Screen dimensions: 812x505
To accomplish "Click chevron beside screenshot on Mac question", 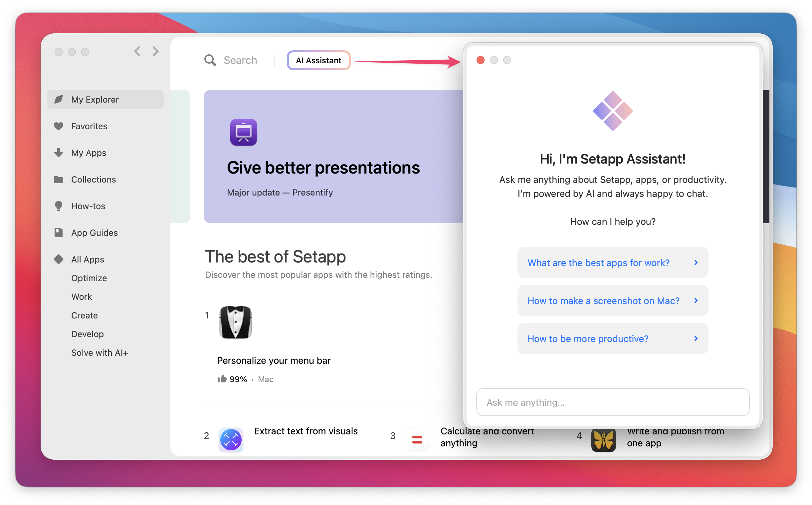I will click(x=696, y=301).
